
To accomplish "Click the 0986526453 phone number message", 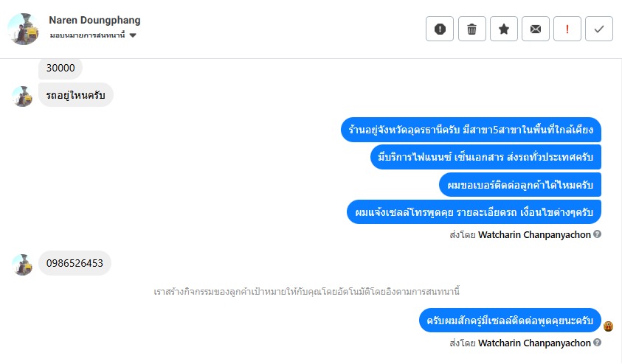I will (75, 263).
